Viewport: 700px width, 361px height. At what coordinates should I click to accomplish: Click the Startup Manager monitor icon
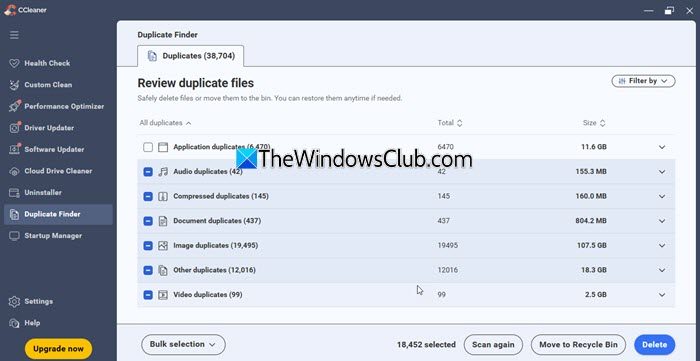(x=14, y=236)
